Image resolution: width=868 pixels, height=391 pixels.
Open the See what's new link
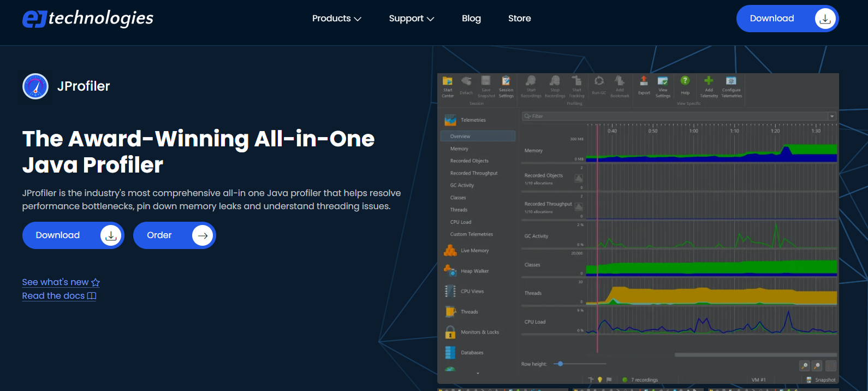[x=61, y=282]
